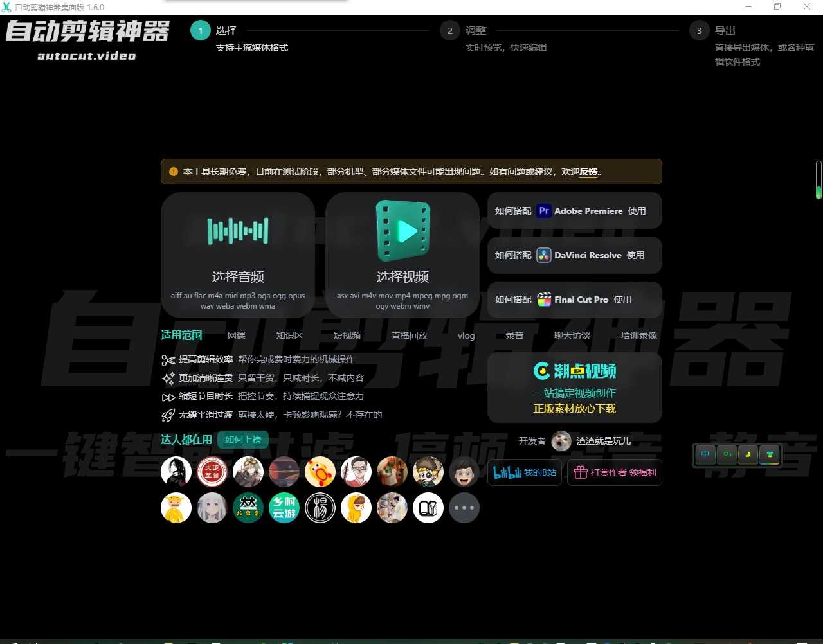The height and width of the screenshot is (644, 823).
Task: Click the 如何上榜 button
Action: [243, 440]
